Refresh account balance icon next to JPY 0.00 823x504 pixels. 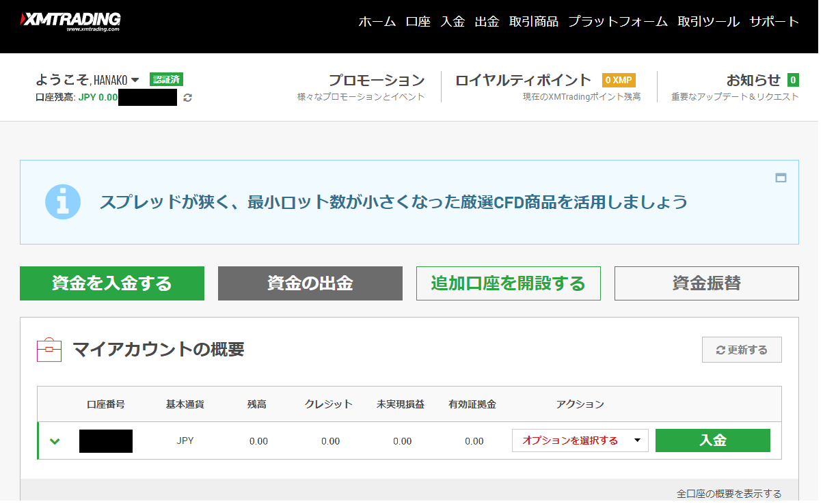(x=187, y=98)
